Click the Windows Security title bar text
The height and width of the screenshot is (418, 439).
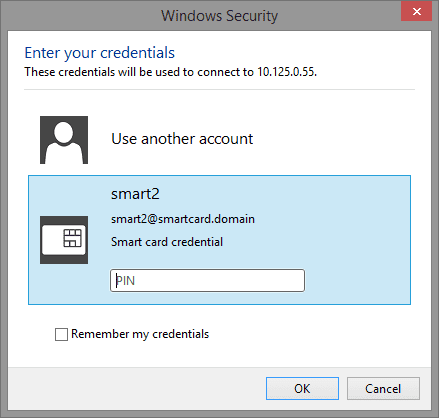220,16
